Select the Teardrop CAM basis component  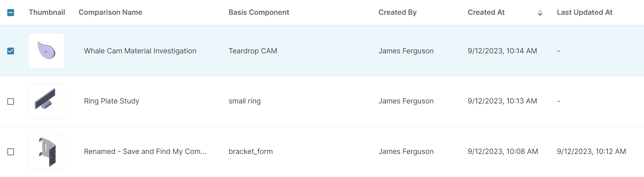(253, 51)
